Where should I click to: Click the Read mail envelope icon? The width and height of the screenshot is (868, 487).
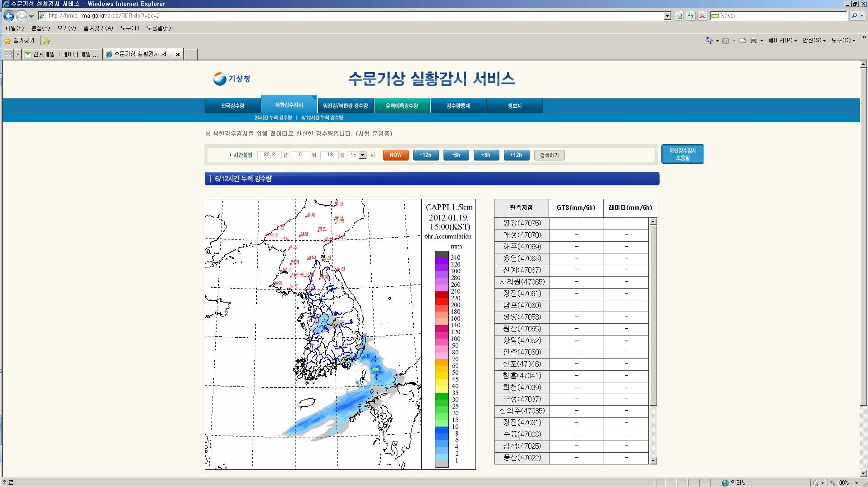pyautogui.click(x=742, y=41)
